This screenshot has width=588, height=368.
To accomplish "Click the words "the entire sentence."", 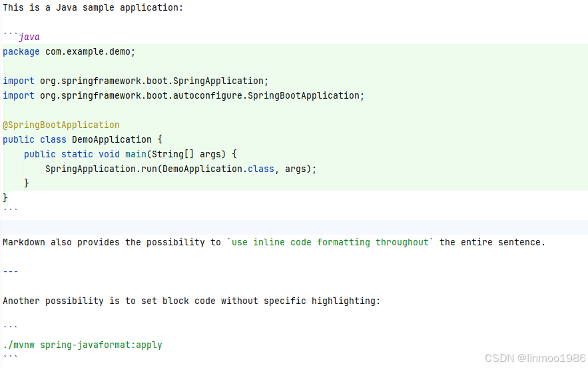I will (x=492, y=242).
